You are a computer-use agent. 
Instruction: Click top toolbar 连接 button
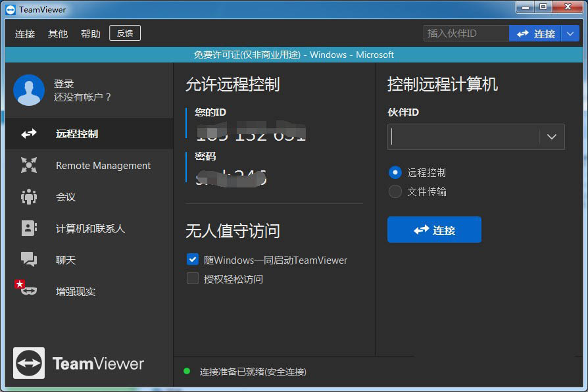(535, 34)
